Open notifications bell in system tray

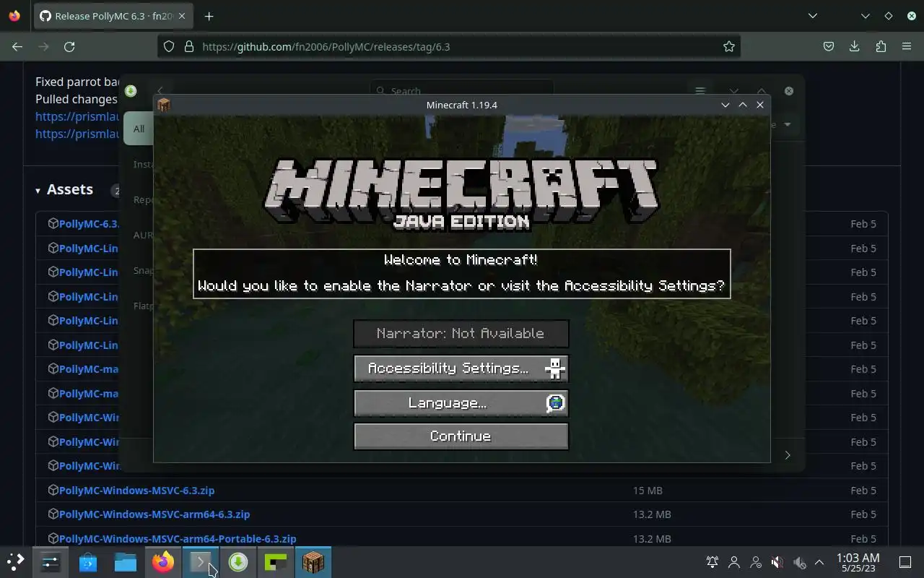pyautogui.click(x=712, y=562)
